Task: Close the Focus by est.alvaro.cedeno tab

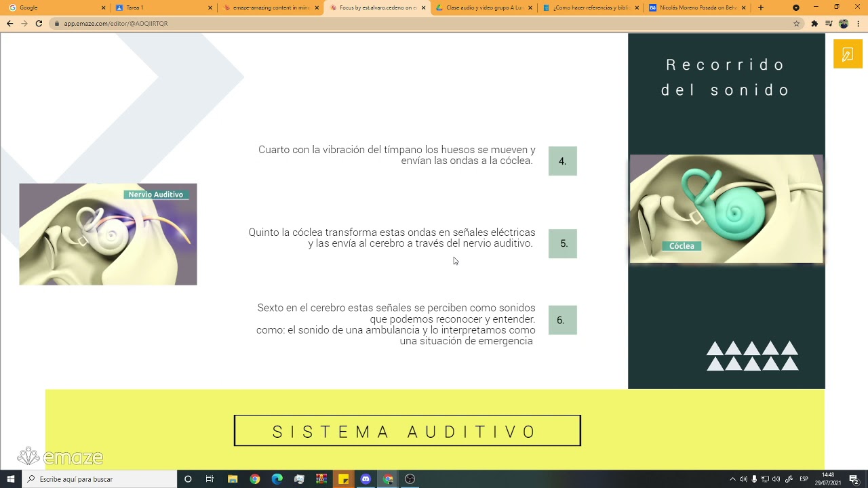Action: coord(424,7)
